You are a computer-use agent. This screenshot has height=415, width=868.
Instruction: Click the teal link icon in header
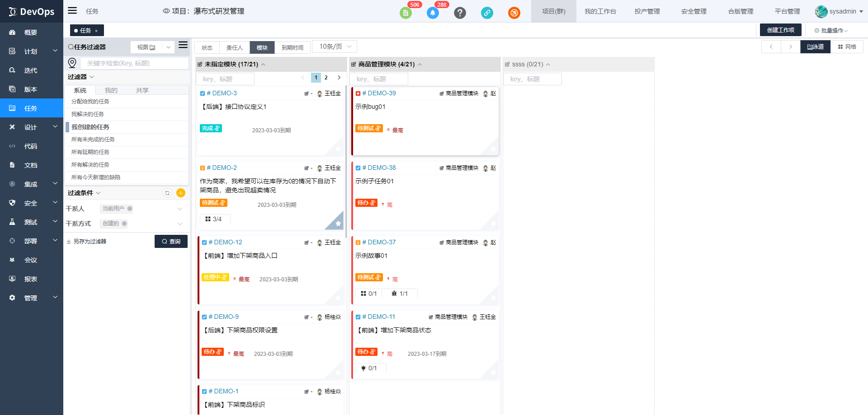click(x=487, y=13)
